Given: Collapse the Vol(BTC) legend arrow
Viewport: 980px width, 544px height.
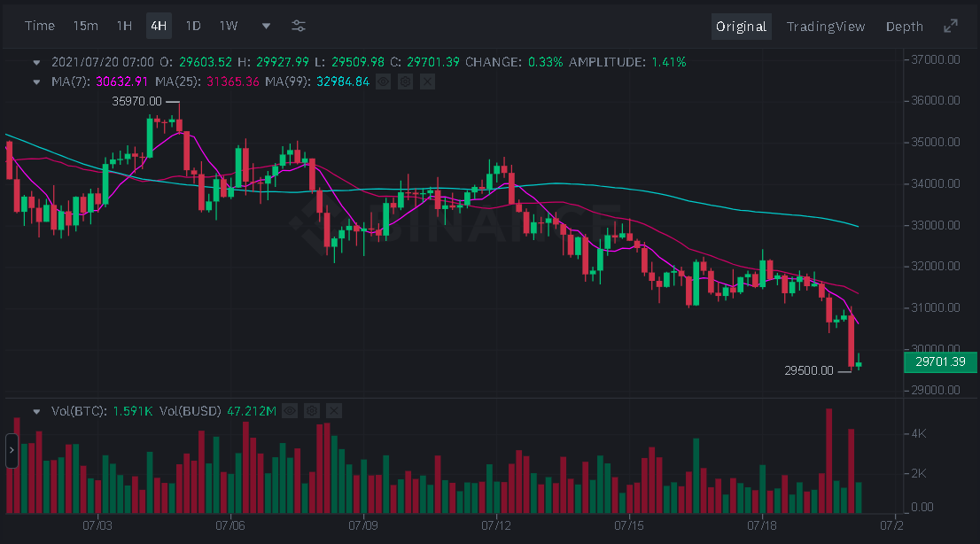Looking at the screenshot, I should pyautogui.click(x=36, y=412).
